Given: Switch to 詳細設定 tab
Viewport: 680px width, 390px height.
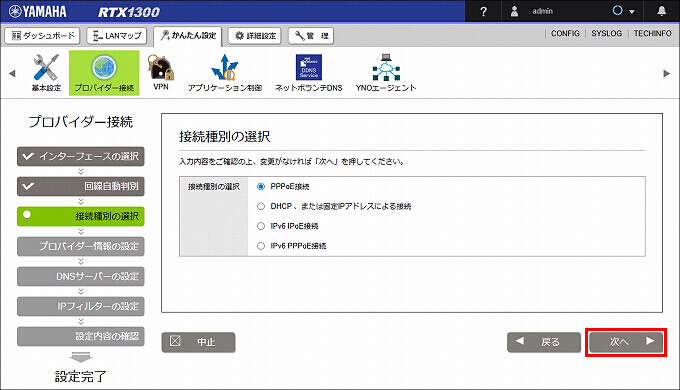Looking at the screenshot, I should pos(255,36).
